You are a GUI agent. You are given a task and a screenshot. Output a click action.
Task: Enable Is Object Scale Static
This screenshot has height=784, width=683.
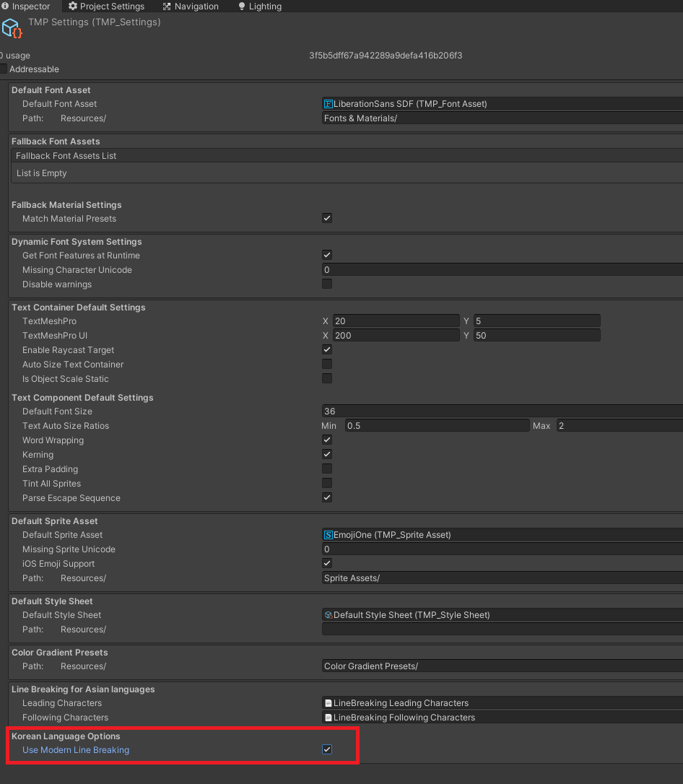[327, 378]
